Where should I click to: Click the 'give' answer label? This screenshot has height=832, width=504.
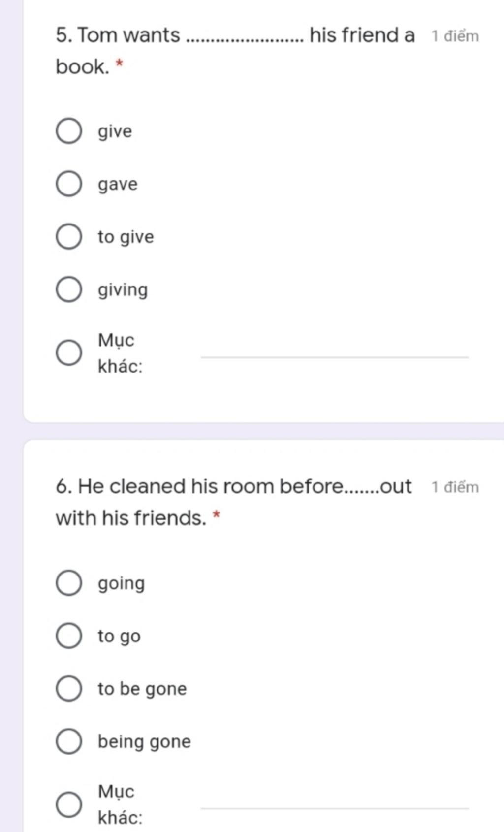click(x=115, y=131)
